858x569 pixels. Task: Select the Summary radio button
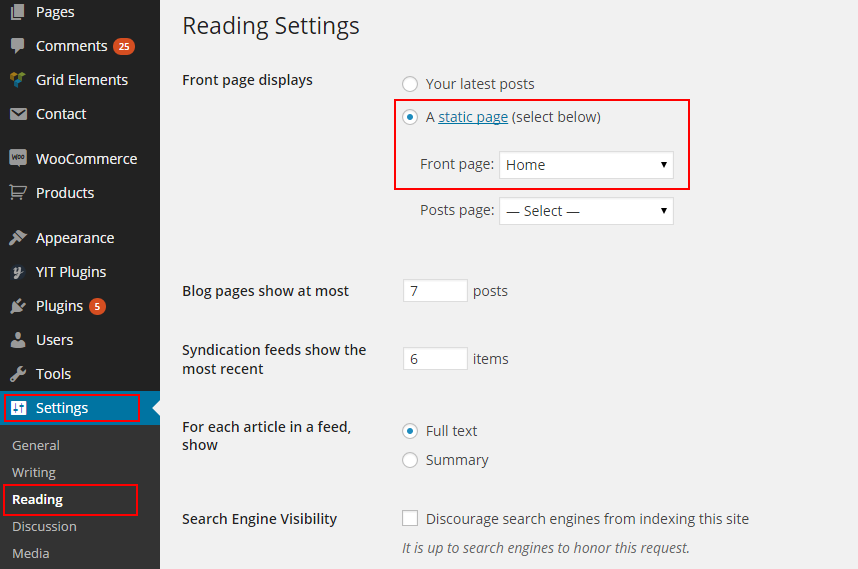coord(410,460)
